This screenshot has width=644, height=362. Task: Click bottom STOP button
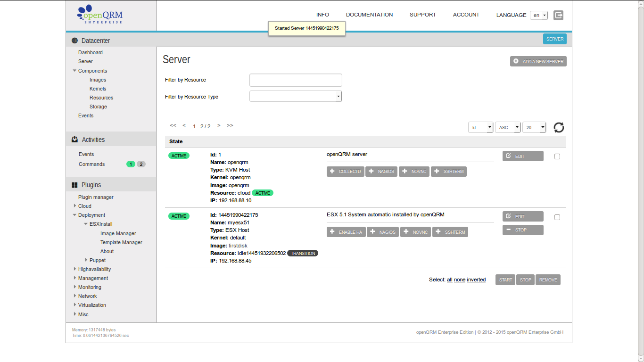(x=526, y=280)
